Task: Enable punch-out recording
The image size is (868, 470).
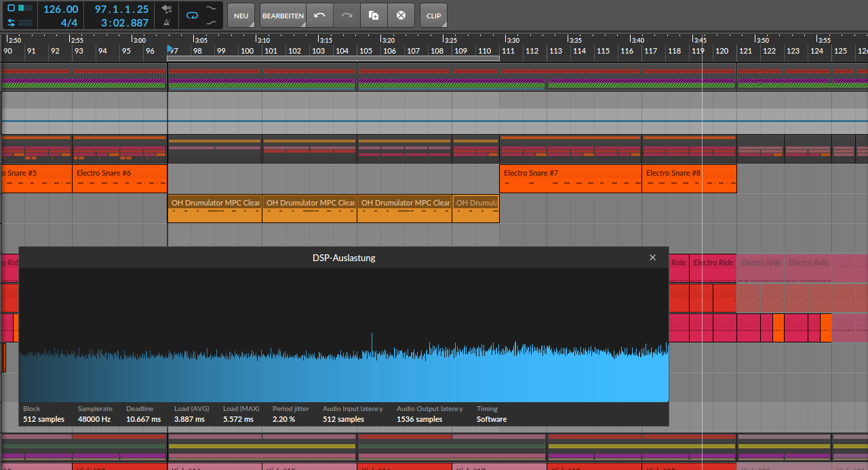Action: [211, 22]
